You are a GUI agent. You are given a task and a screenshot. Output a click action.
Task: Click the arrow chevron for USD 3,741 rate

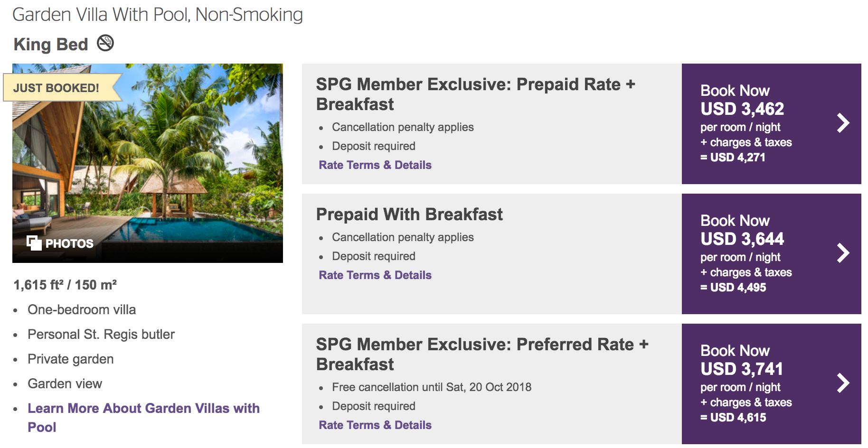[x=843, y=383]
